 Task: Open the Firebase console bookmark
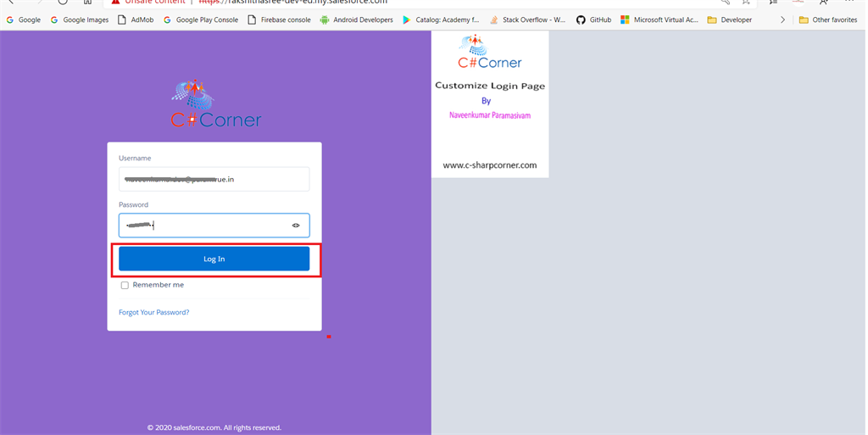pos(279,20)
